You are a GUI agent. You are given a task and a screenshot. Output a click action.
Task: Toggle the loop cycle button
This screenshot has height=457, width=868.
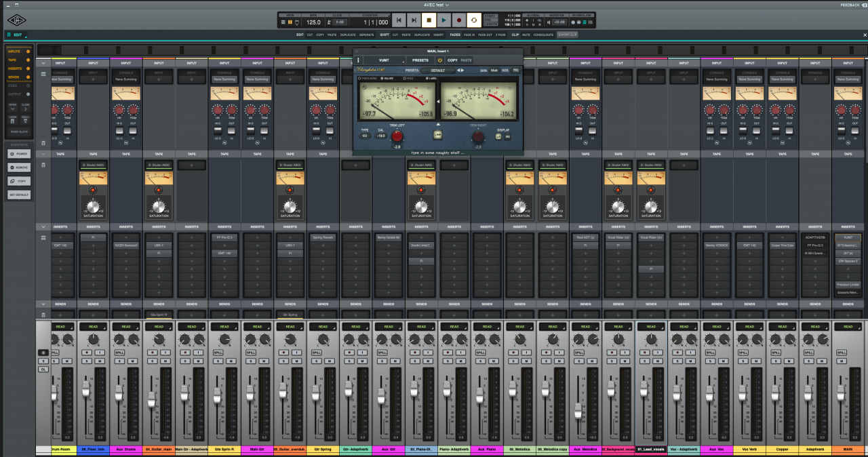(474, 21)
